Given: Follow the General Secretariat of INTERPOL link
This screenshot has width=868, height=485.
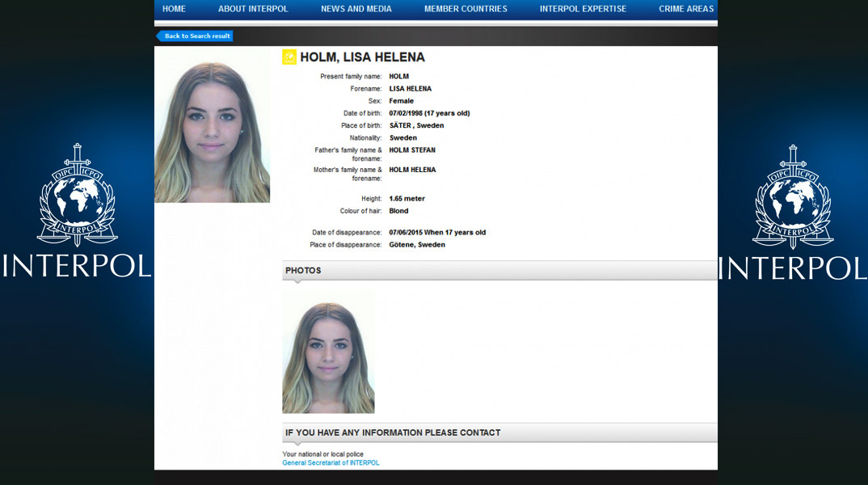Looking at the screenshot, I should 331,463.
